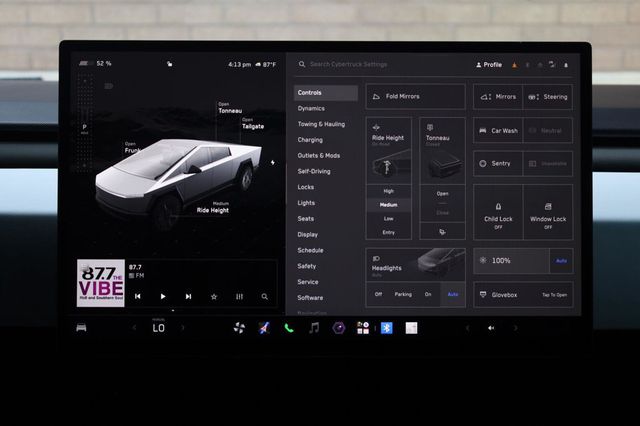640x426 pixels.
Task: Open the notification bell icon
Action: coord(566,65)
